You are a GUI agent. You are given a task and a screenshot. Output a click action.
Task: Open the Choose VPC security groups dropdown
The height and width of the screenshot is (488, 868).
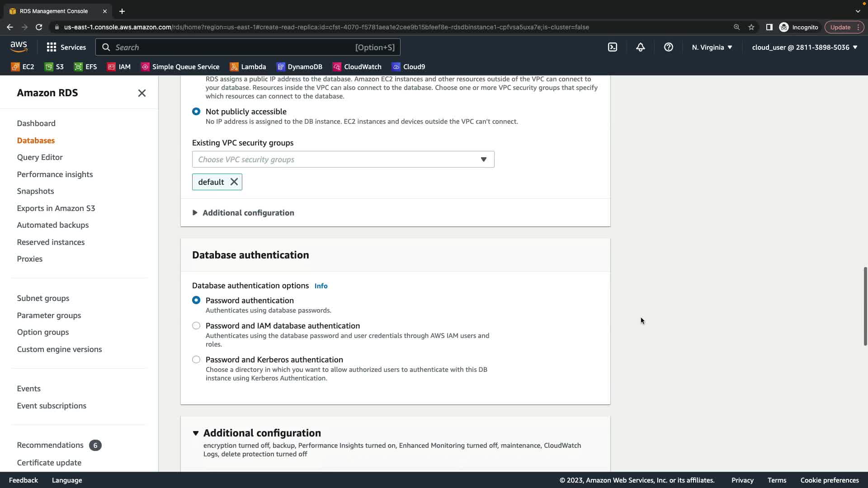coord(343,160)
